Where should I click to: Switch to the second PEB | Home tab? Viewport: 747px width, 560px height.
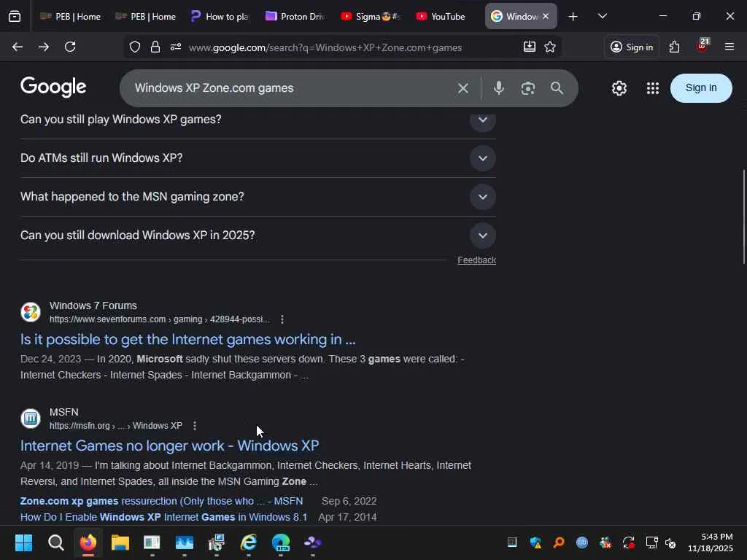click(145, 17)
